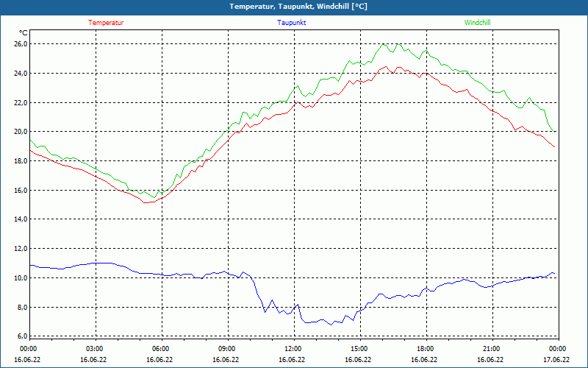Click the 12:00 time axis label
The width and height of the screenshot is (588, 368).
pyautogui.click(x=293, y=349)
